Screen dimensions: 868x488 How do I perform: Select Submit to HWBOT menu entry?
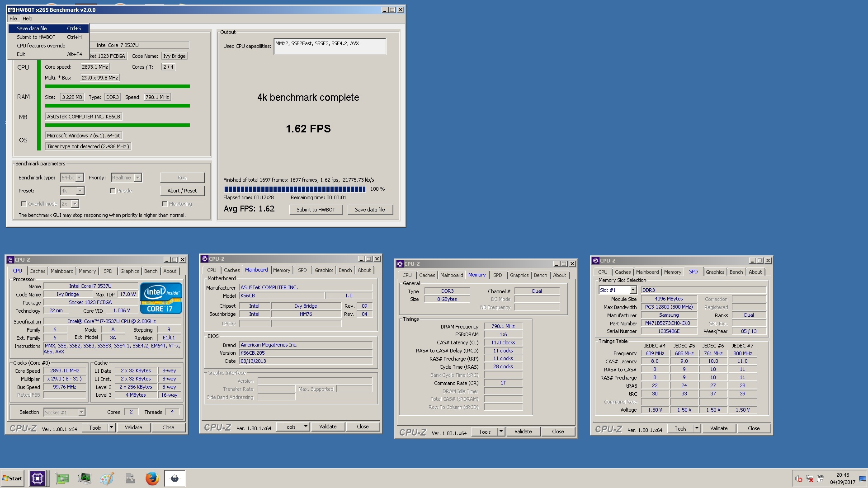pos(48,37)
